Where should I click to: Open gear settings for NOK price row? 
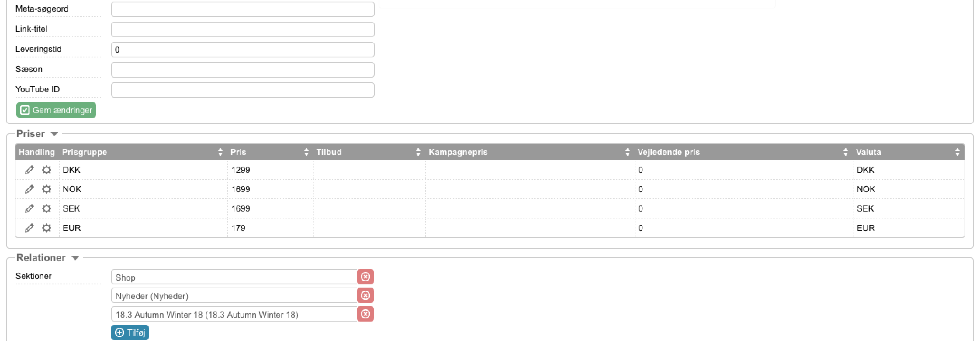pyautogui.click(x=46, y=189)
